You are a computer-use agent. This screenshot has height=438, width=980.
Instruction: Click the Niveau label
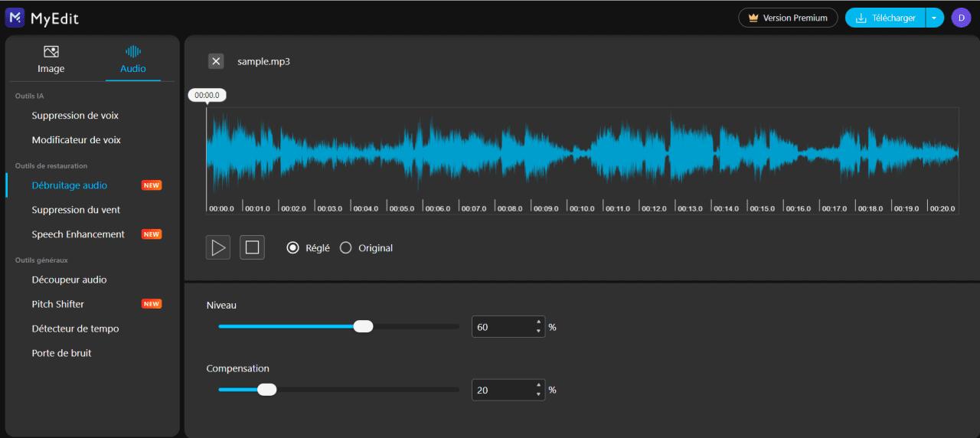(x=221, y=305)
